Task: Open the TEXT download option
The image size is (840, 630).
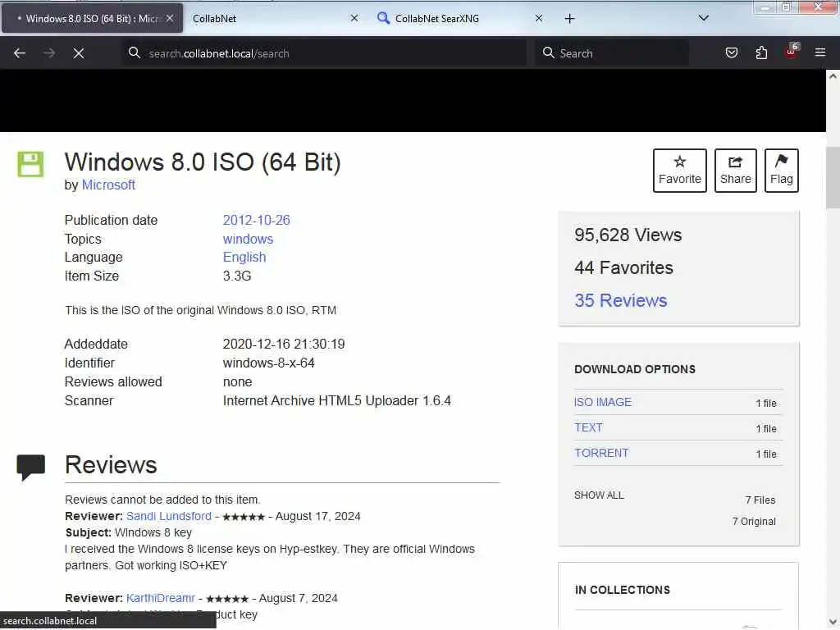Action: (588, 427)
